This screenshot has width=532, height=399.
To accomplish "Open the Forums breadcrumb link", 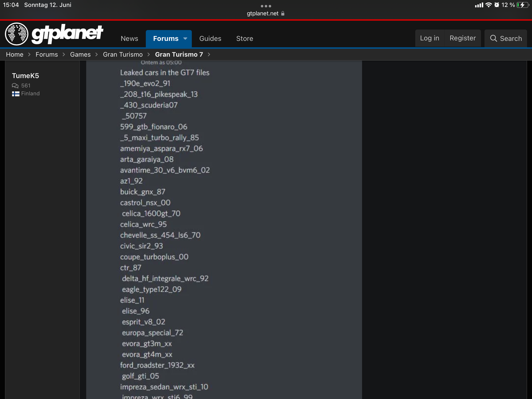I will point(47,55).
